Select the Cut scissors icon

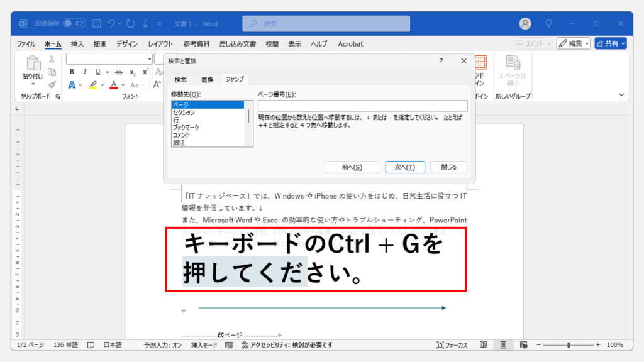52,59
